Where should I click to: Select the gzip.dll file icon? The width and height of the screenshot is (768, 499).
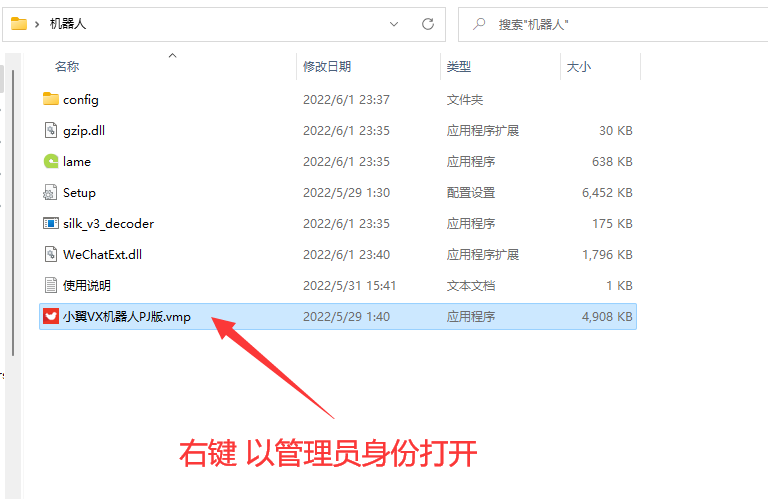click(x=52, y=130)
